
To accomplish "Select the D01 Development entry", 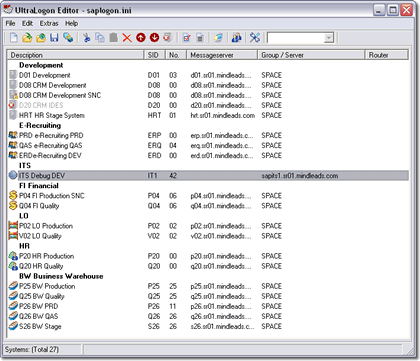I will point(45,75).
